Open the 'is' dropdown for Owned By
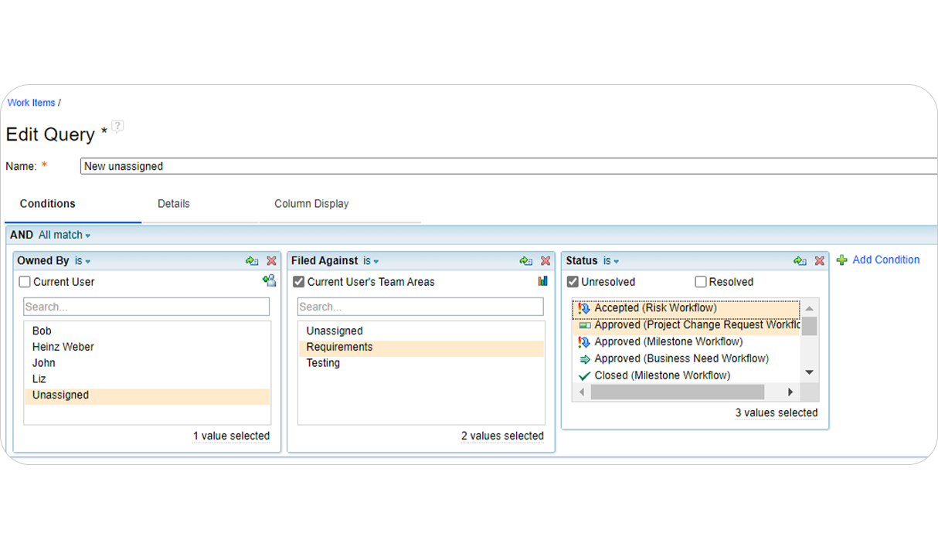 click(x=80, y=261)
